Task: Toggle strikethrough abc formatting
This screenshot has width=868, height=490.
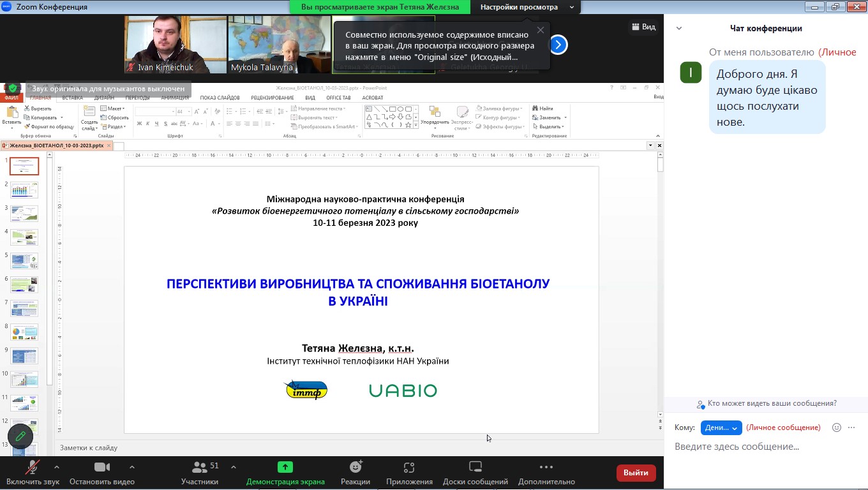Action: pyautogui.click(x=174, y=124)
